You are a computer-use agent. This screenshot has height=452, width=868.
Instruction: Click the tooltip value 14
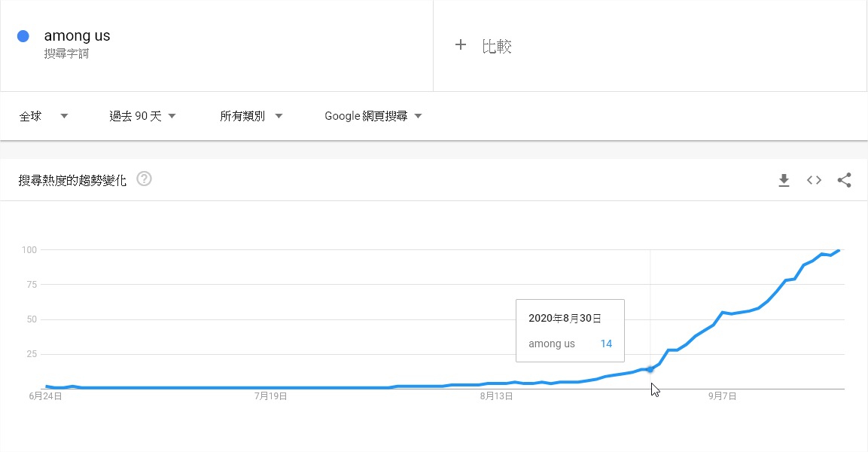pyautogui.click(x=606, y=344)
